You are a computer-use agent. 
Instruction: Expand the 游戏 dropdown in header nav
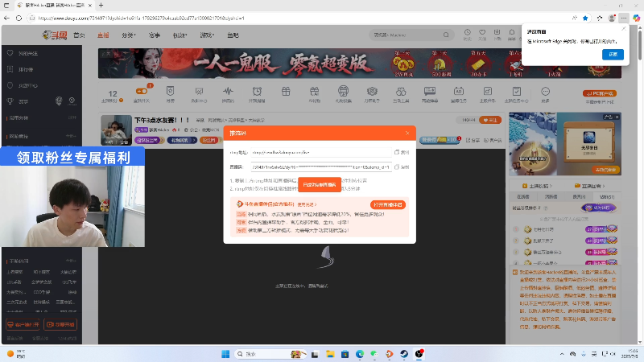[207, 35]
